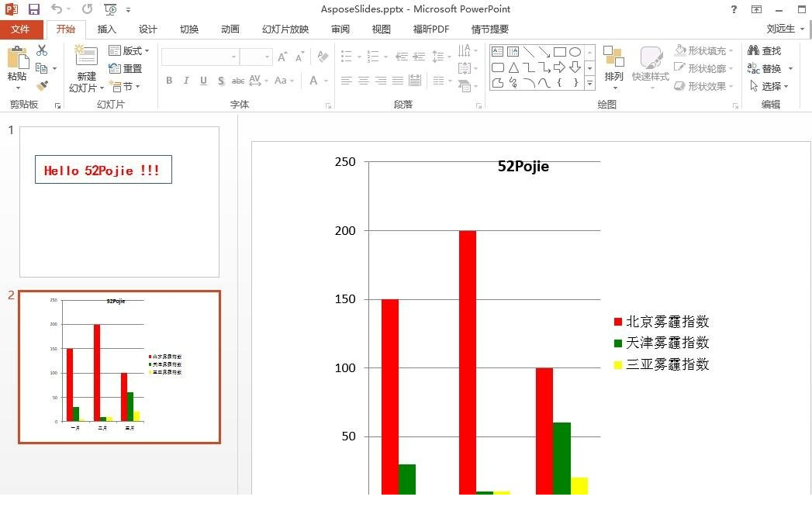
Task: Toggle strikethrough abc button
Action: 237,81
